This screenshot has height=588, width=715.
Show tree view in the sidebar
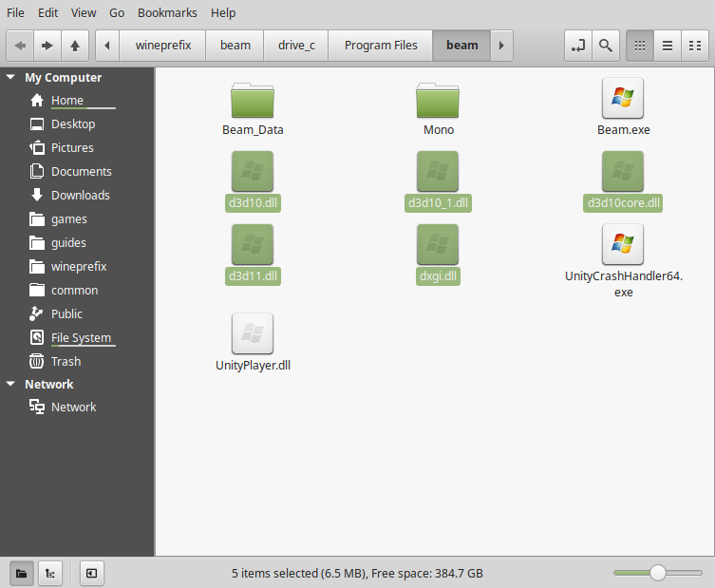[50, 573]
